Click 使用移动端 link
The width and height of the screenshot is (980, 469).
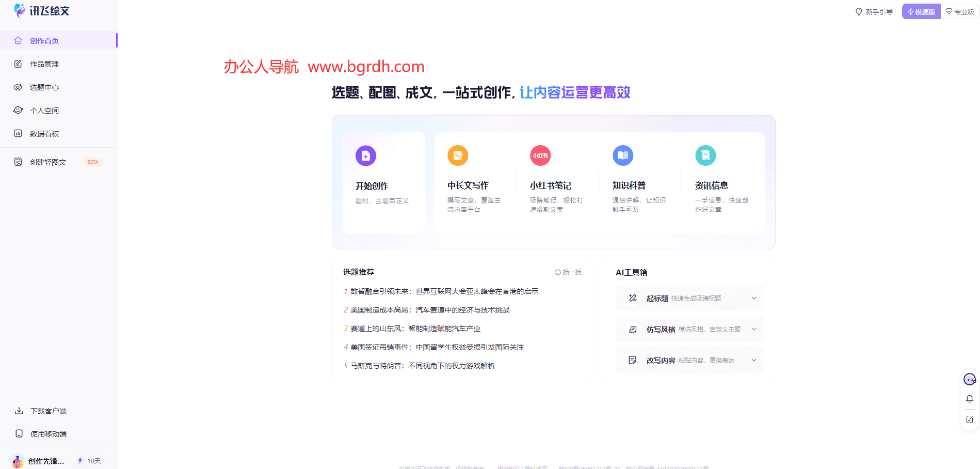[49, 433]
